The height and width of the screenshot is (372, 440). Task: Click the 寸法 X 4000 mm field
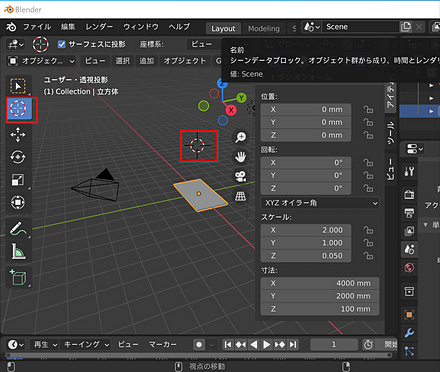click(x=320, y=283)
